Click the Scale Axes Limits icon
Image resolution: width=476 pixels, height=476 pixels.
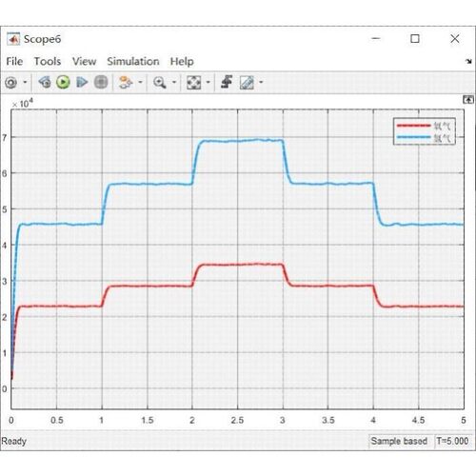[193, 83]
